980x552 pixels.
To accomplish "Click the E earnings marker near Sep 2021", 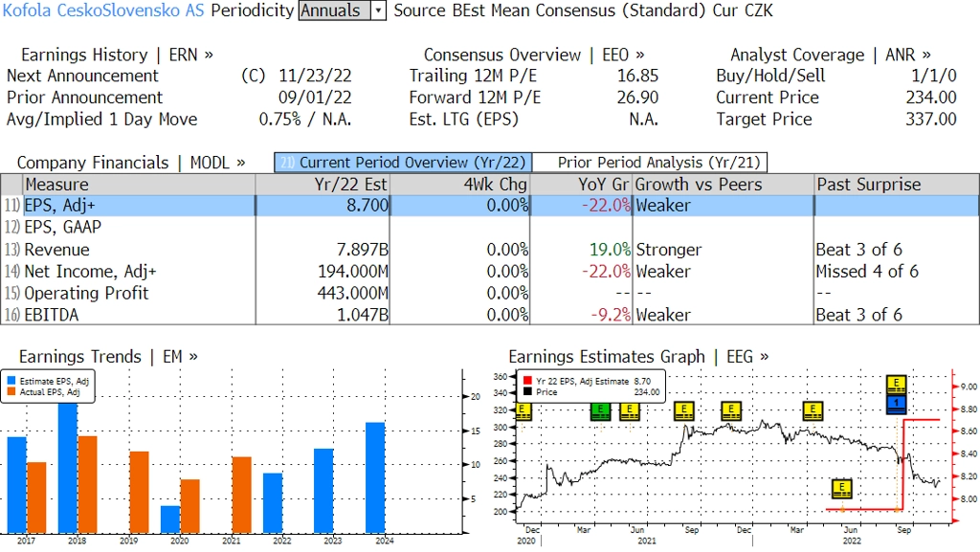I will [683, 410].
